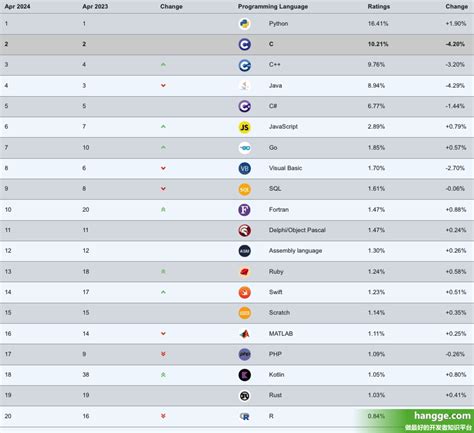Click the Python logo icon
Image resolution: width=474 pixels, height=433 pixels.
point(245,24)
